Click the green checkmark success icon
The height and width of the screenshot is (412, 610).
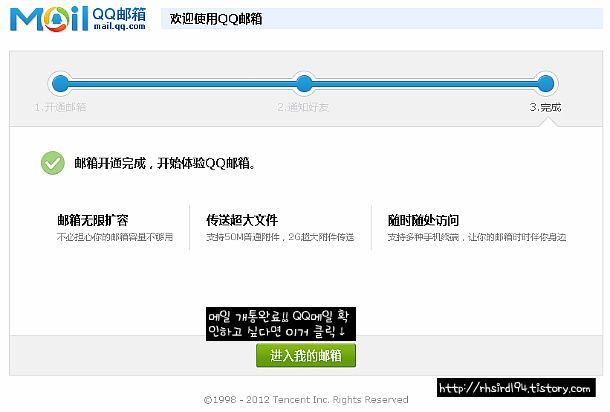[53, 163]
